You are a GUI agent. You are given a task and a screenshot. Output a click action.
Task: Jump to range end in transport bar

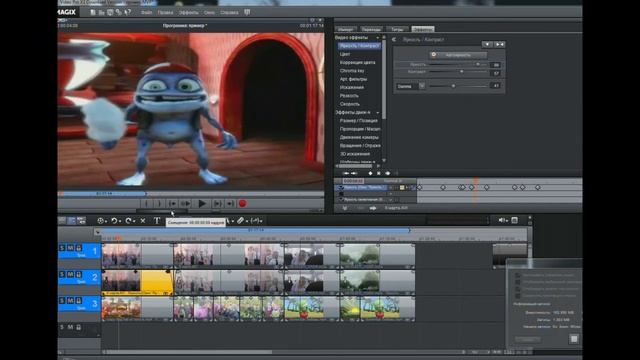click(x=230, y=203)
